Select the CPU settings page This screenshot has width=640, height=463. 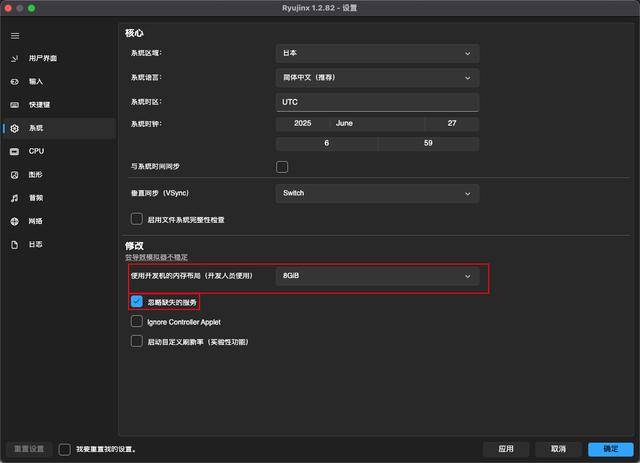click(x=60, y=151)
